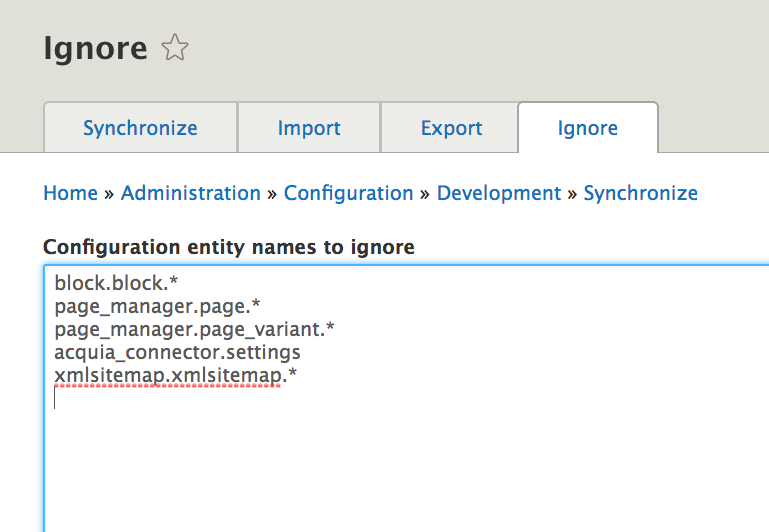Click the misspelled 'xmlsitemap.xmlsitemap.*' line
The image size is (769, 532).
176,376
